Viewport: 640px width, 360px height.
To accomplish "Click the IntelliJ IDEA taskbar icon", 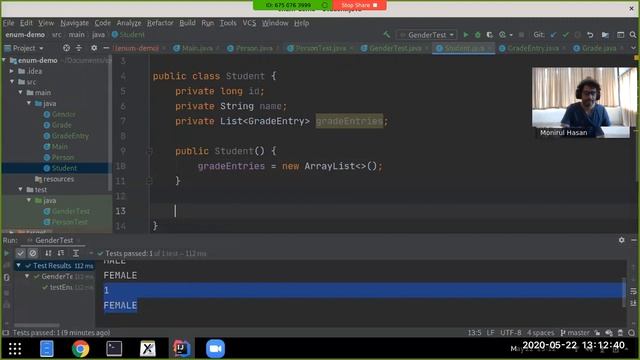I will click(181, 349).
